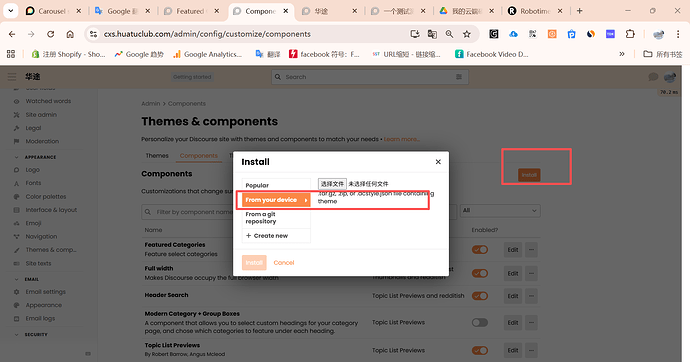This screenshot has width=690, height=362.
Task: Toggle Header Search enabled switch
Action: (x=480, y=296)
